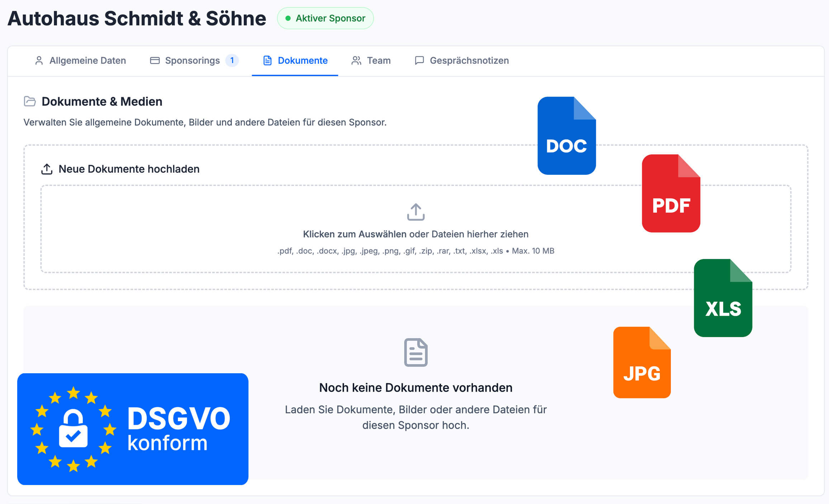Image resolution: width=829 pixels, height=504 pixels.
Task: Click the green XLS file icon
Action: pos(723,298)
